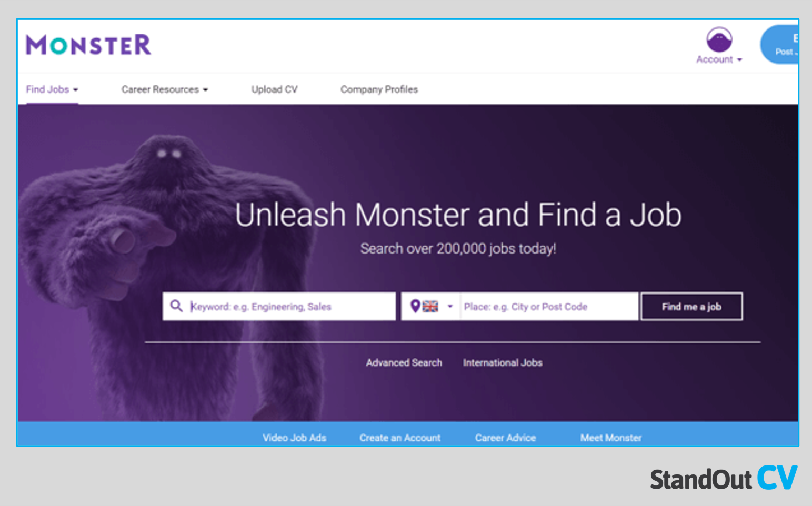Open Advanced Search link

[404, 362]
